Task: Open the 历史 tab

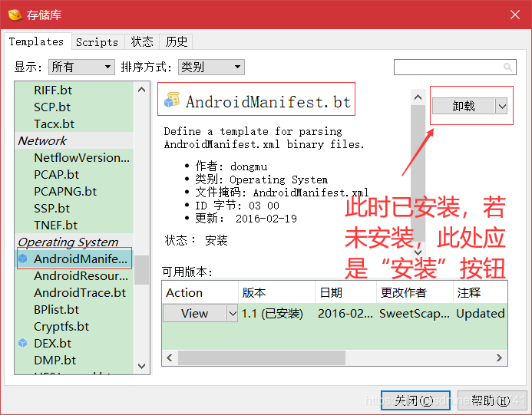Action: pos(176,42)
